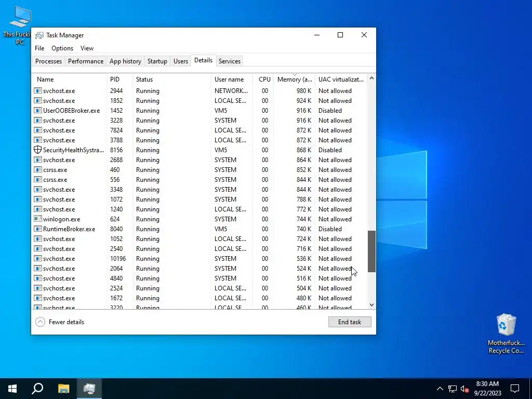Click memory value 504 K
The image size is (532, 399).
click(303, 288)
